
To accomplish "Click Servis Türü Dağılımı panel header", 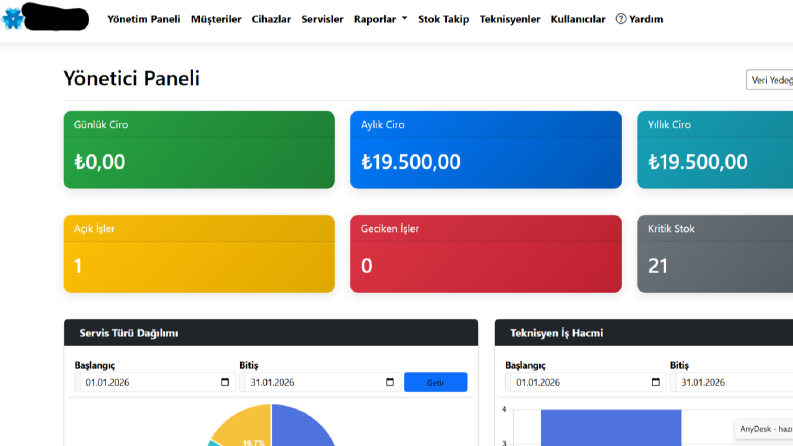I will (271, 333).
